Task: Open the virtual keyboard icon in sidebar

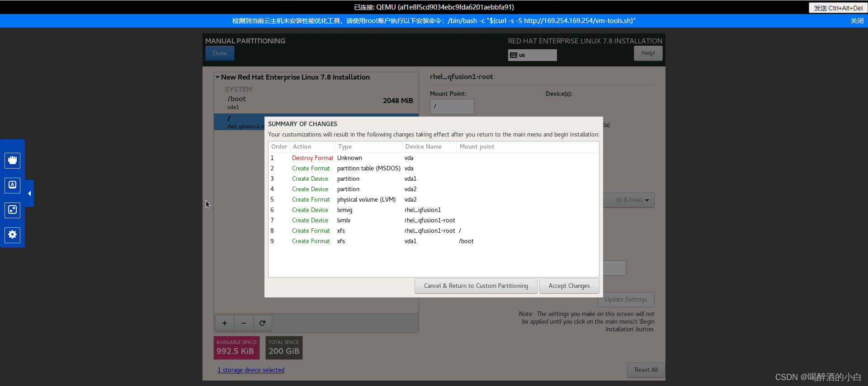Action: pos(13,185)
